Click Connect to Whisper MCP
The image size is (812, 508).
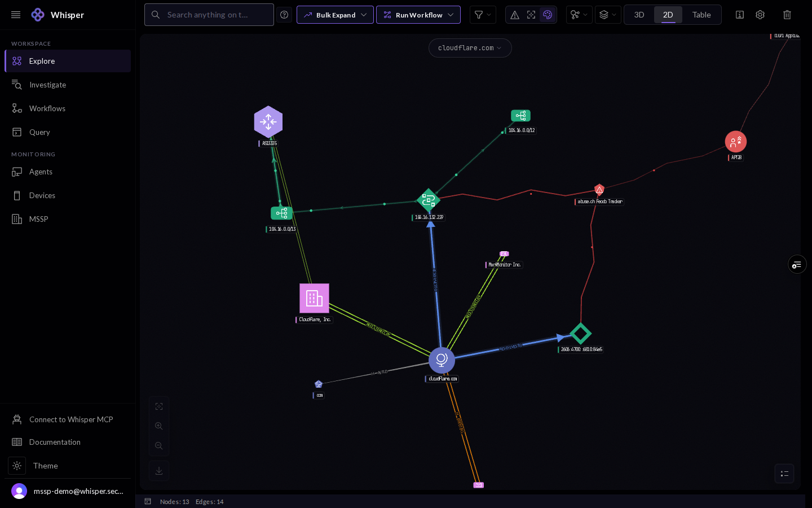[x=68, y=419]
